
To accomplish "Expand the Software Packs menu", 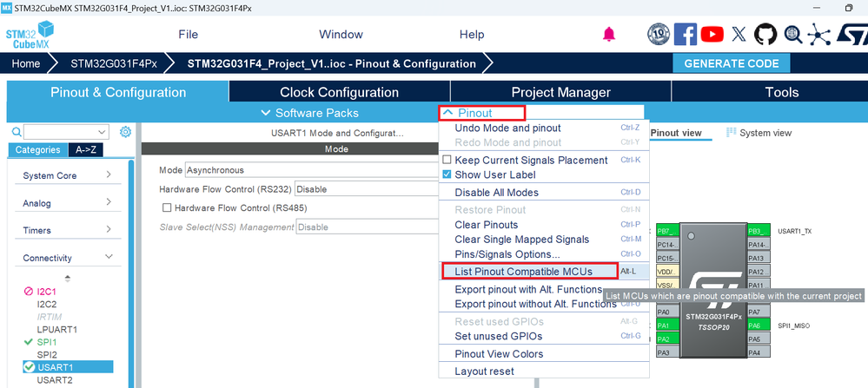I will pyautogui.click(x=309, y=113).
